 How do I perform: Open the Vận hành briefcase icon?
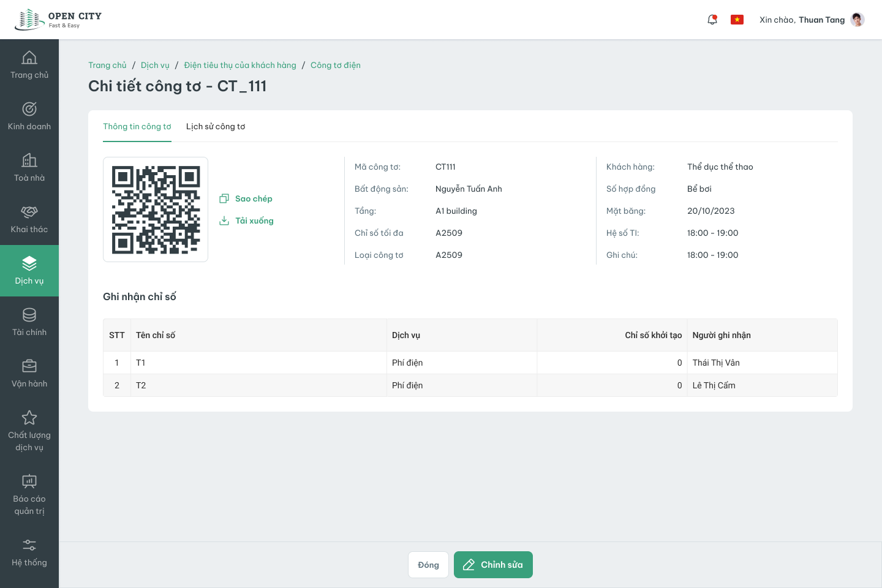tap(29, 366)
